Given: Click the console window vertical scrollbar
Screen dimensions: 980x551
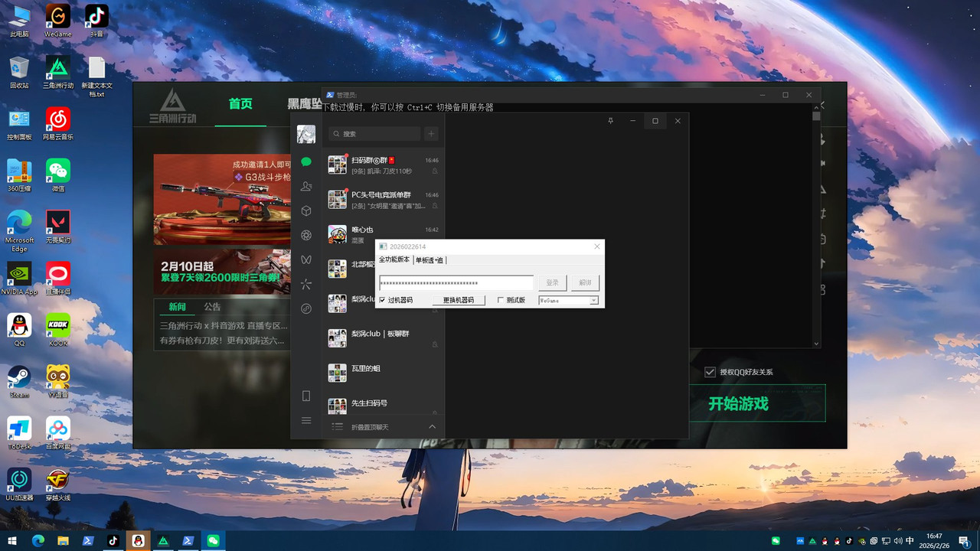Looking at the screenshot, I should 816,226.
